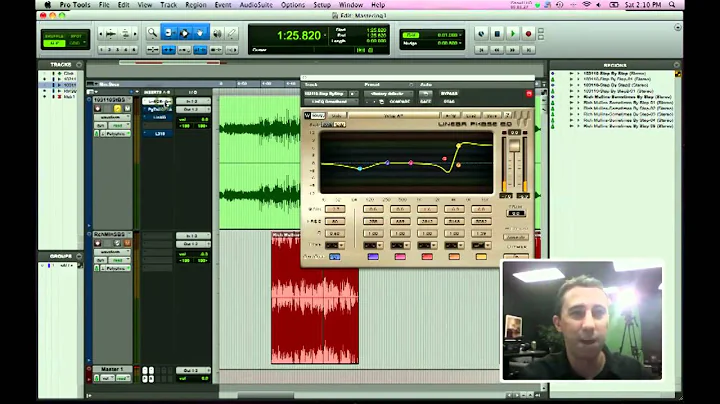Select the Scrubber speaker tool

pyautogui.click(x=217, y=34)
